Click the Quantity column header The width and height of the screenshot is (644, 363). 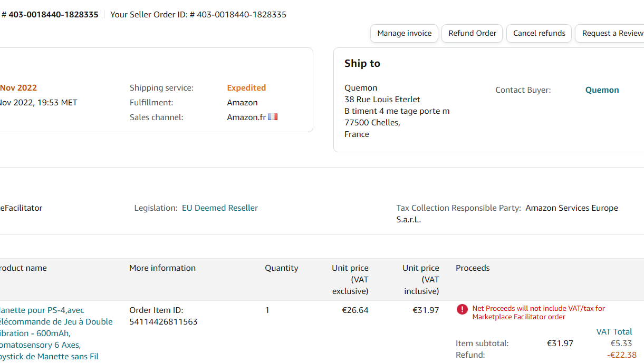(281, 268)
